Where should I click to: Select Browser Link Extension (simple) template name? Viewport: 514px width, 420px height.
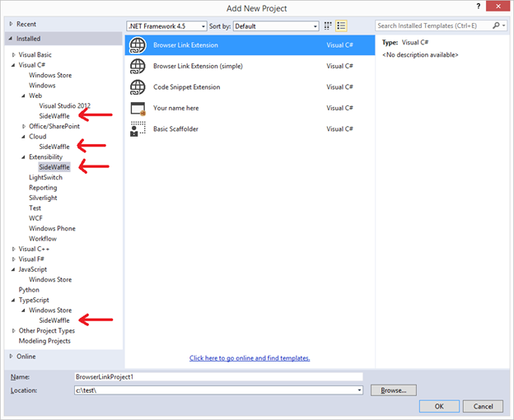[x=198, y=66]
